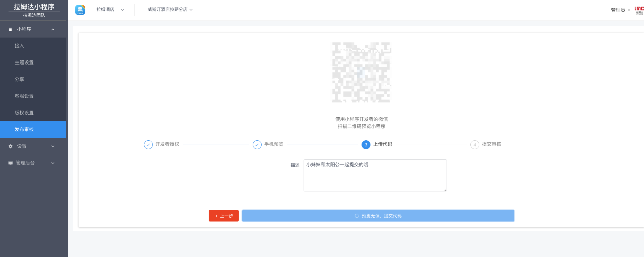644x257 pixels.
Task: Open the 拉姆酒店 dropdown
Action: point(110,10)
